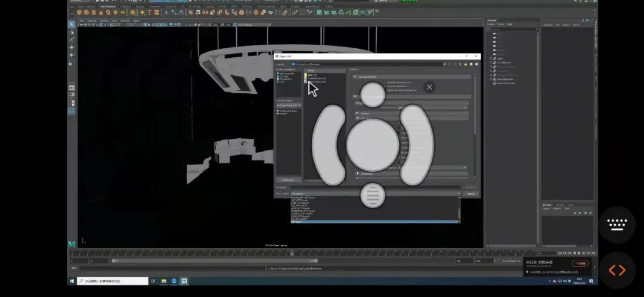Tap the orange code brackets overlay button

click(x=617, y=270)
